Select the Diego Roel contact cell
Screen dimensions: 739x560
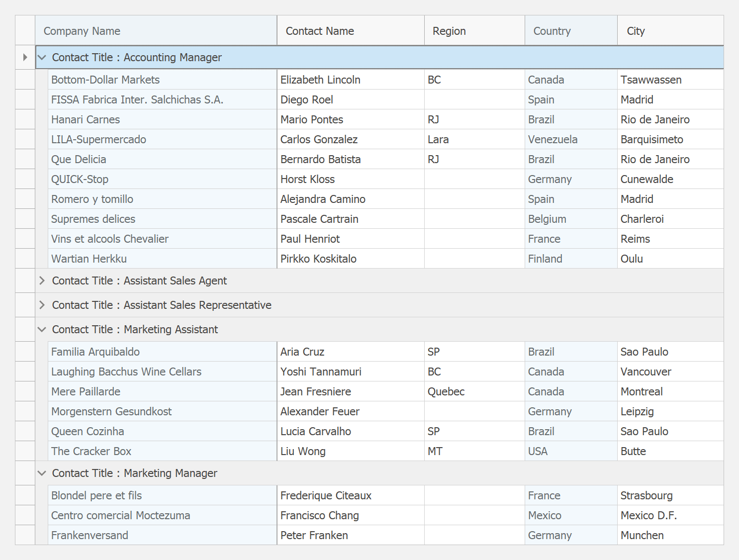pyautogui.click(x=307, y=99)
